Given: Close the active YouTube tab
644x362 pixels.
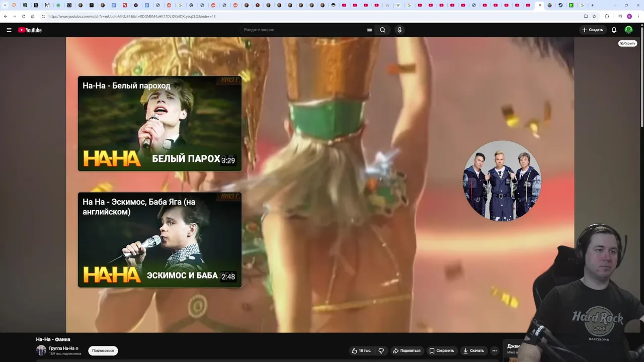Looking at the screenshot, I should [x=540, y=5].
